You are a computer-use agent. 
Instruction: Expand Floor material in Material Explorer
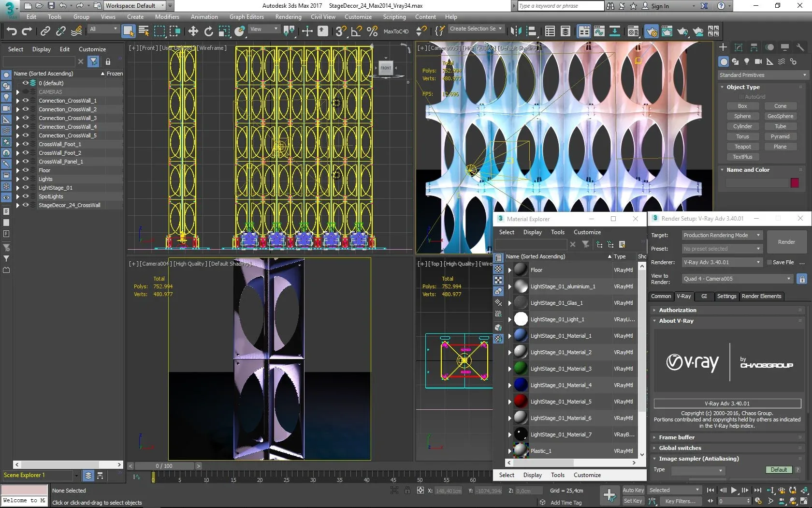(509, 270)
